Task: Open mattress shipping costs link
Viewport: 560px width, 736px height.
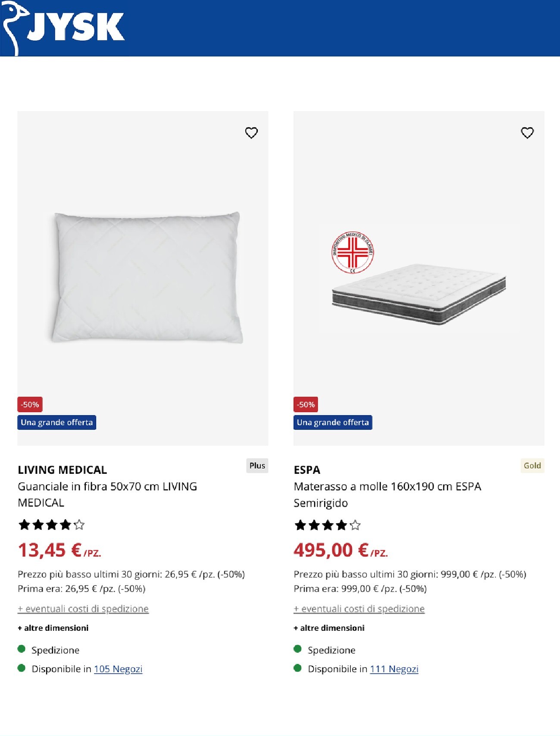Action: point(359,609)
